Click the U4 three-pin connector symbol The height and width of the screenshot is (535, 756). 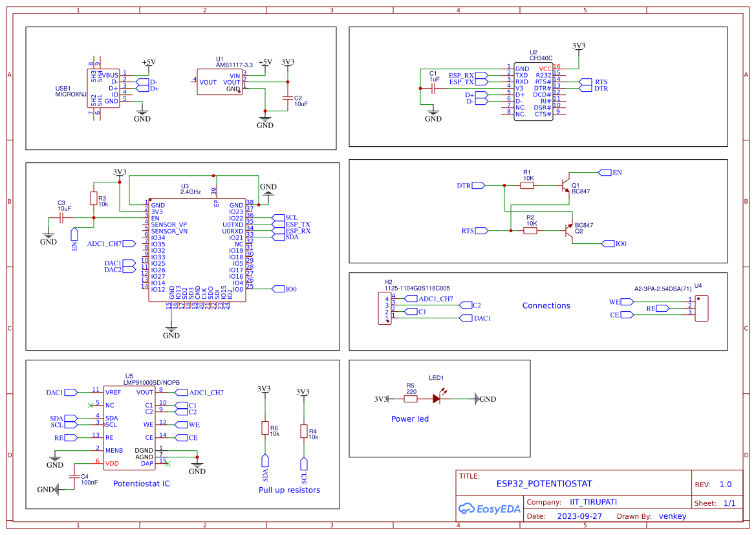click(x=702, y=309)
